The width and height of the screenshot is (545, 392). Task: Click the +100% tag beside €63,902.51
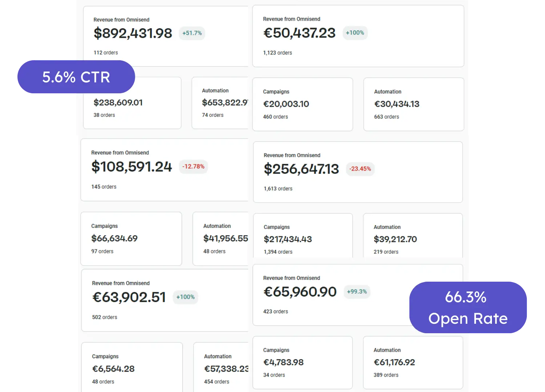185,297
